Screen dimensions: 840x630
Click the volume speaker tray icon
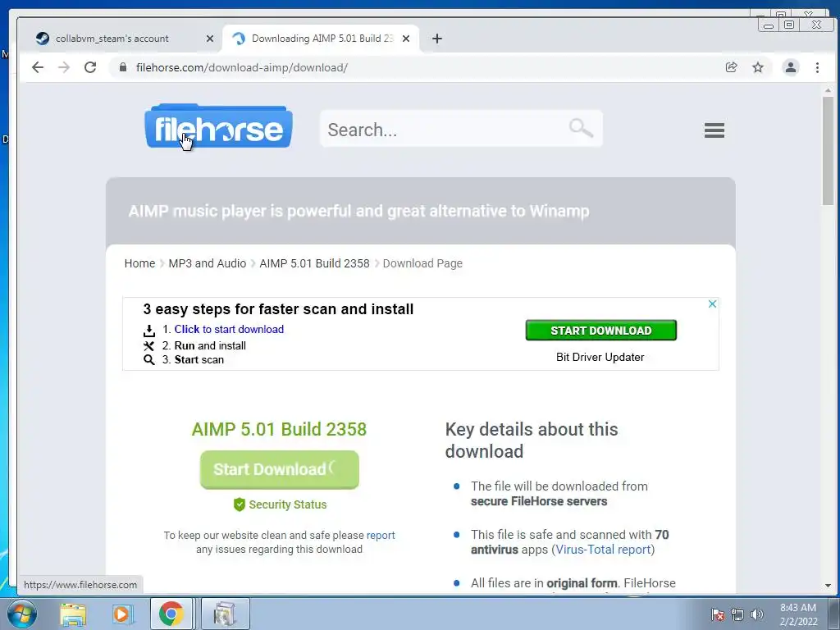[757, 614]
